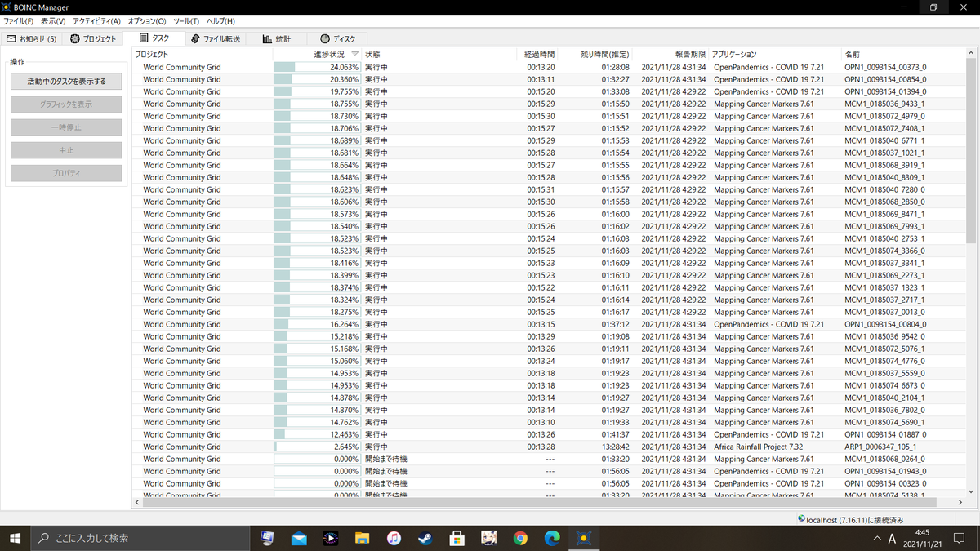The width and height of the screenshot is (980, 551).
Task: Open the media player app in taskbar
Action: coord(330,538)
